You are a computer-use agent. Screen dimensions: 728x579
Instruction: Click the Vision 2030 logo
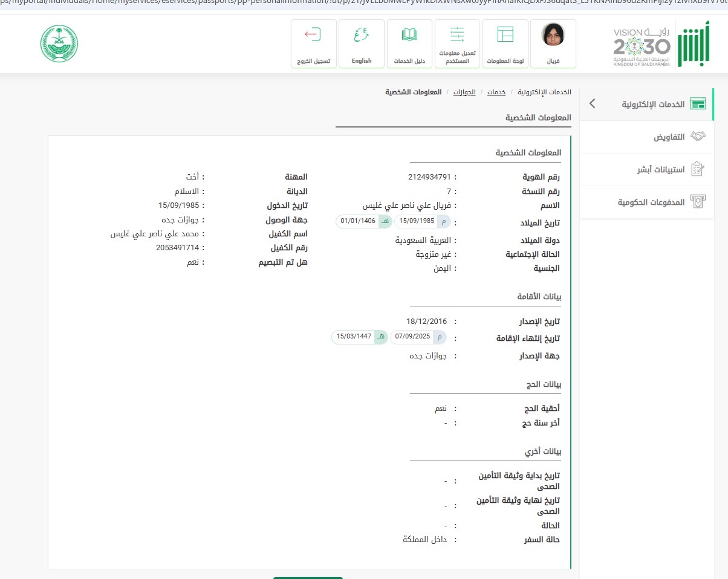pyautogui.click(x=642, y=46)
